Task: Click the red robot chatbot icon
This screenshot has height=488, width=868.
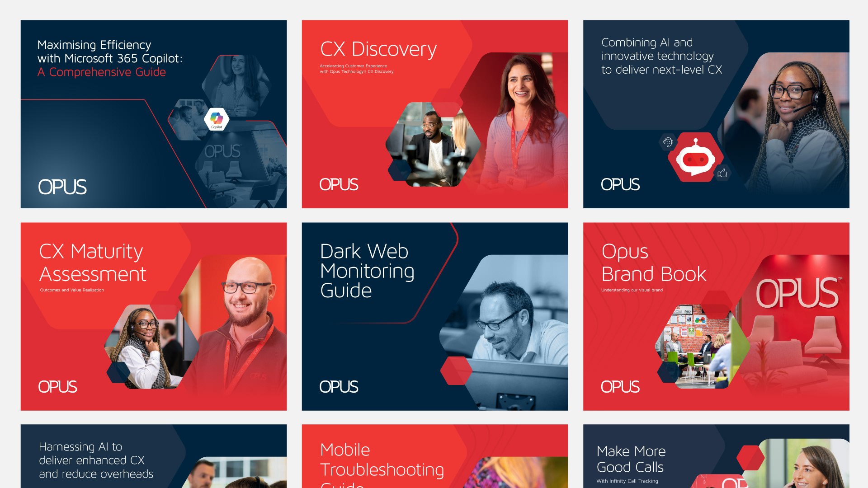Action: point(696,157)
